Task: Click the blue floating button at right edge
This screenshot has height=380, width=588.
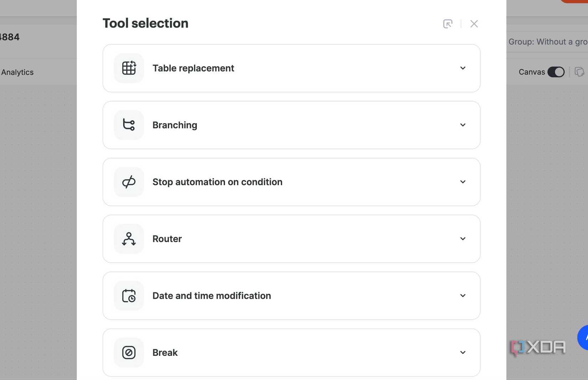Action: [583, 337]
